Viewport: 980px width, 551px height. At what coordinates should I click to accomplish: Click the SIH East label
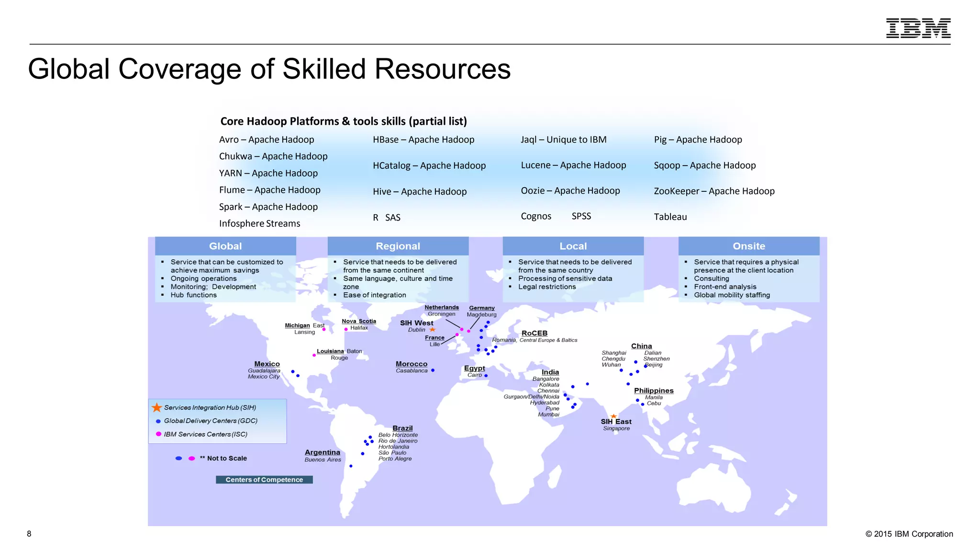(616, 421)
